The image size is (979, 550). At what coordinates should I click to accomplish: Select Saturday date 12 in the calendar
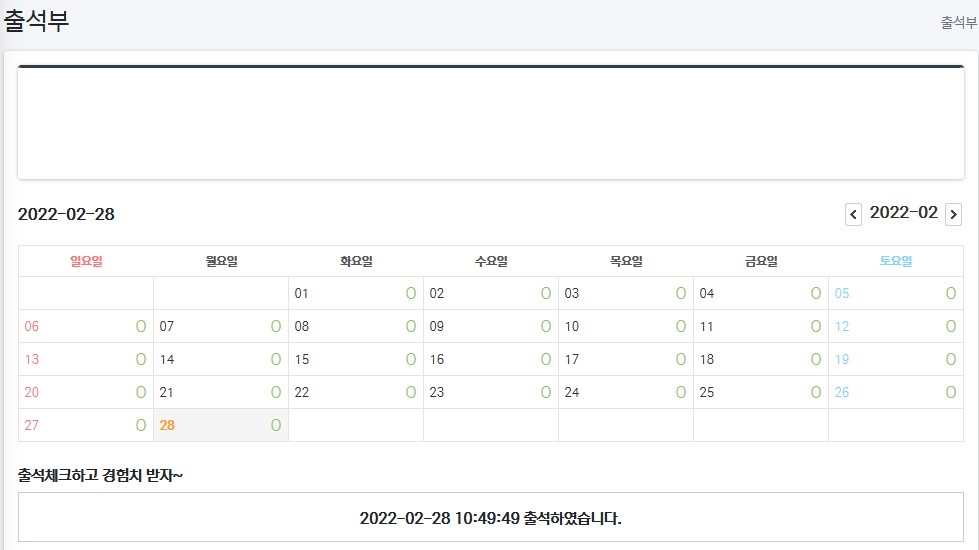pos(842,326)
